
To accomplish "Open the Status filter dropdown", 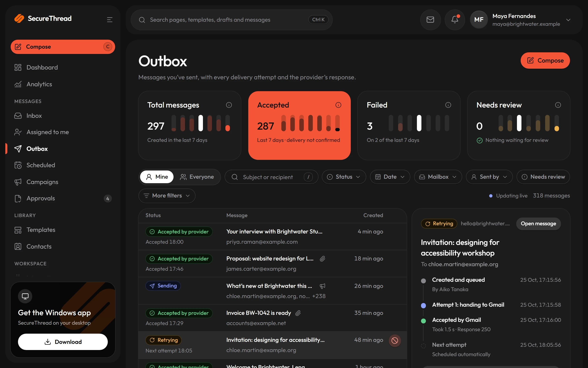I will [344, 177].
